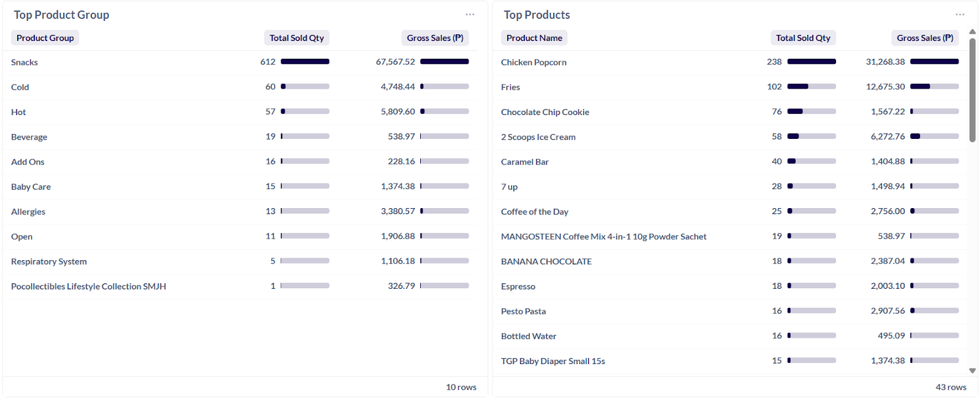Screen dimensions: 980x399
Task: Select Pocollectibles Lifestyle Collection SMJH row
Action: [89, 286]
